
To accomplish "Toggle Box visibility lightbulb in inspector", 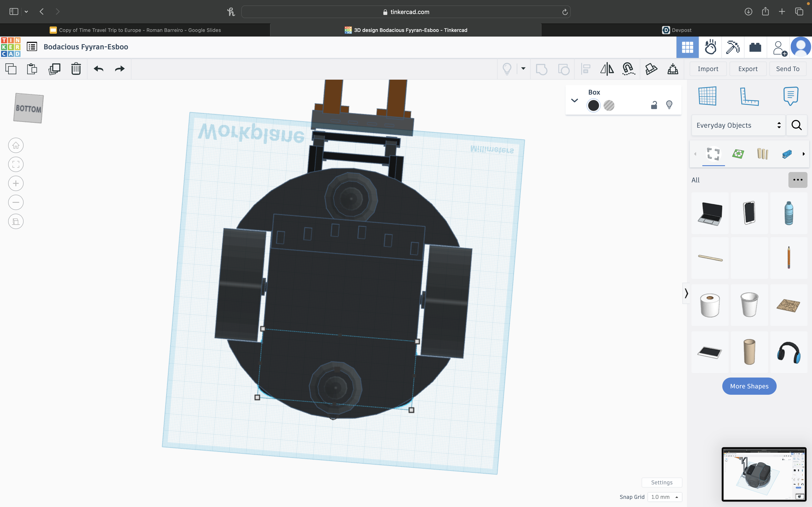I will [669, 105].
